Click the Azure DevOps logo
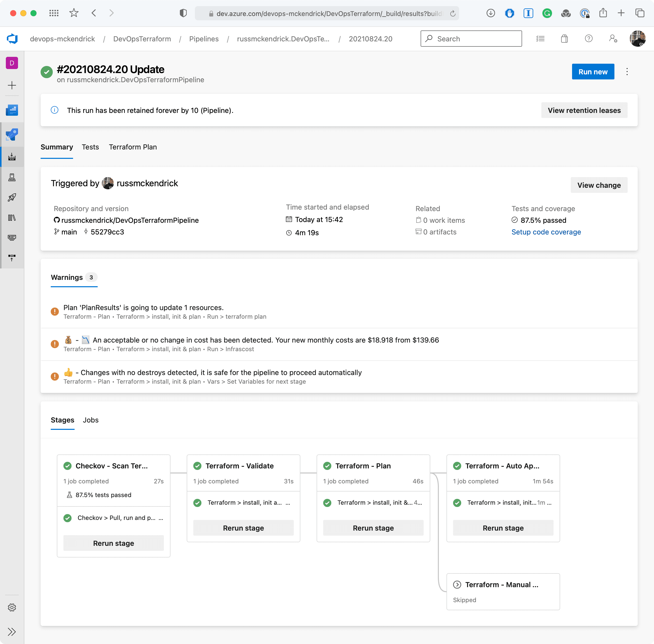 [x=12, y=39]
